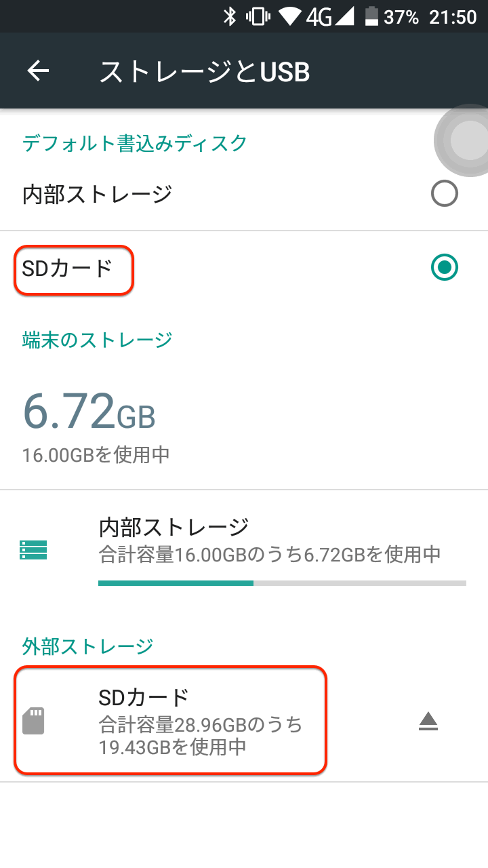
Task: Open 内部ストレージ usage details
Action: [x=270, y=540]
